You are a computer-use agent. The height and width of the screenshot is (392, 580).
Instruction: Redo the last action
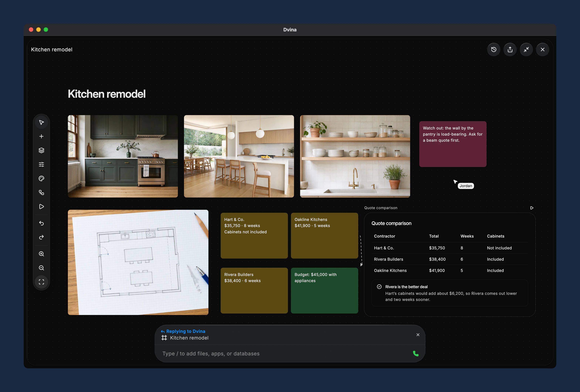click(x=41, y=237)
